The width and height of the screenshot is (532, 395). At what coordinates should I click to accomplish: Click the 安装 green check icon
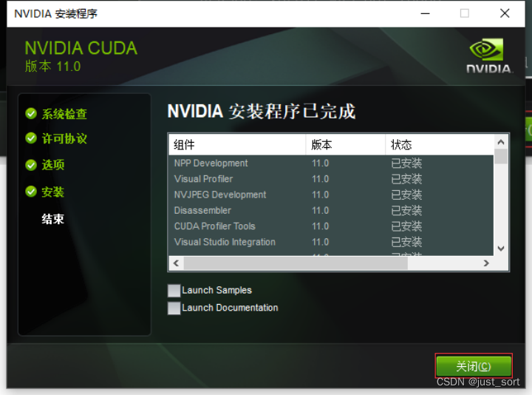pyautogui.click(x=31, y=192)
